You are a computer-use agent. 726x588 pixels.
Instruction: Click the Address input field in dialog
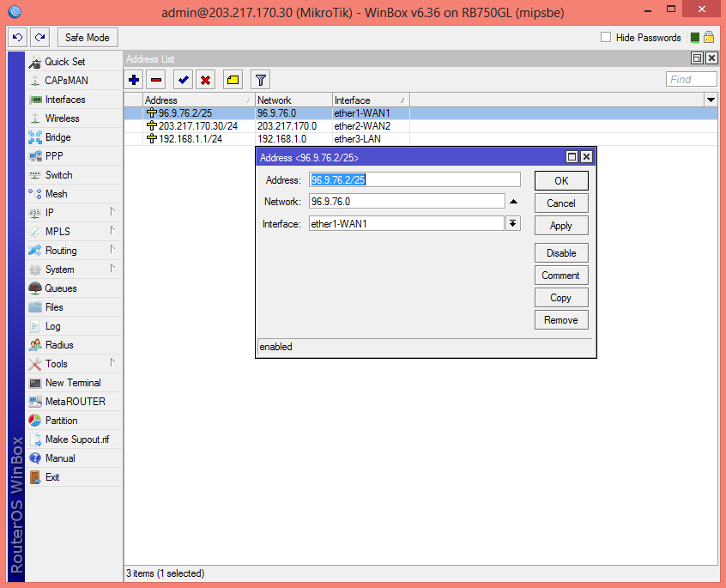click(x=414, y=179)
